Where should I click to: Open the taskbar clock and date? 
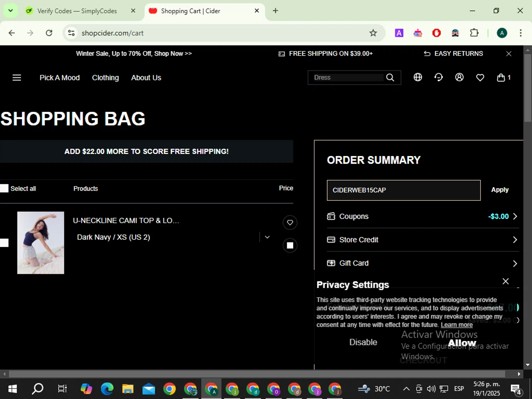[x=487, y=389]
